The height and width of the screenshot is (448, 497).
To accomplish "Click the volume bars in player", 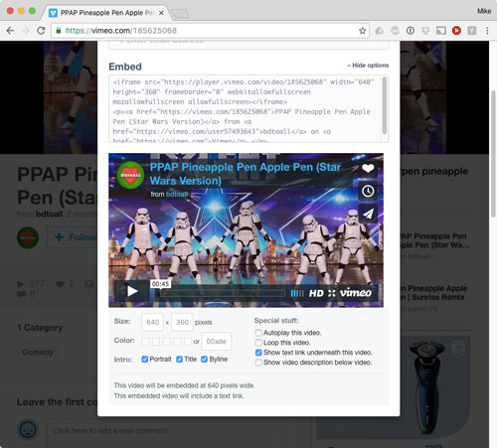I will coord(297,293).
